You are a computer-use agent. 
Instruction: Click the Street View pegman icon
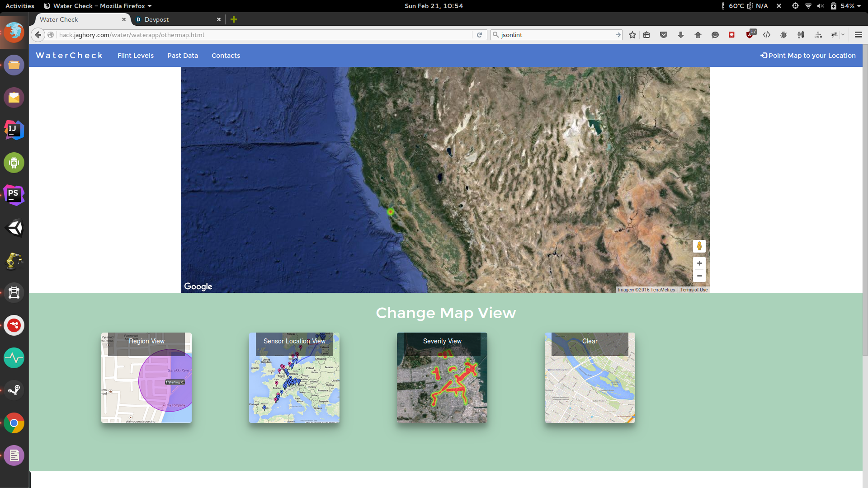(699, 246)
